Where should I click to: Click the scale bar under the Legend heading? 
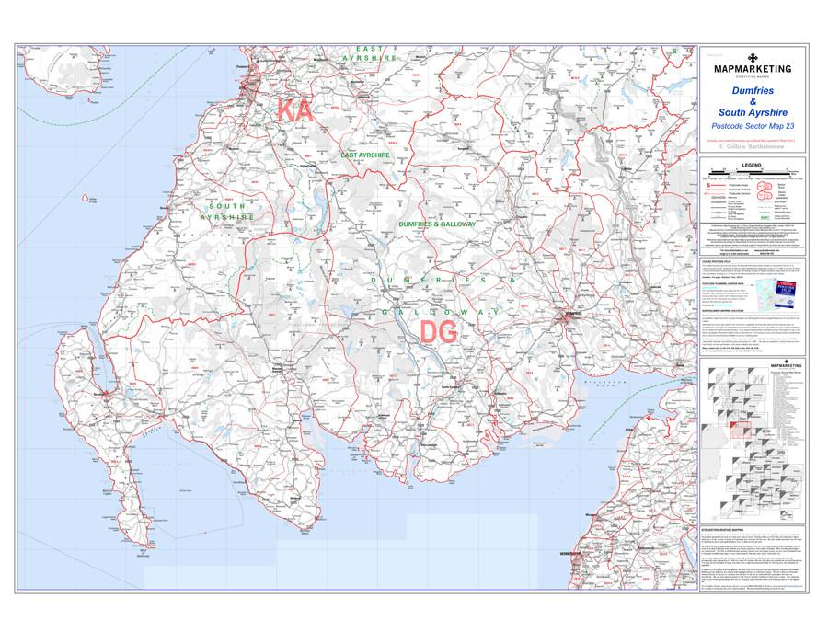pyautogui.click(x=750, y=173)
